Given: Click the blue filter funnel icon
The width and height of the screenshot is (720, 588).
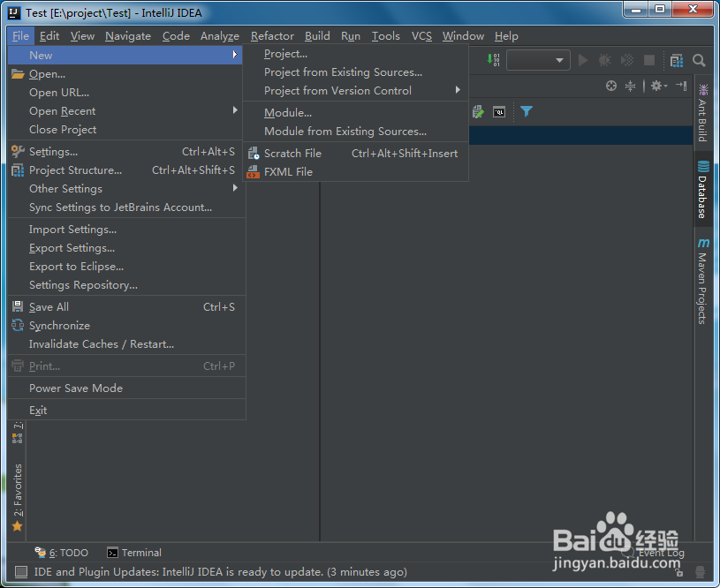Looking at the screenshot, I should [x=527, y=111].
